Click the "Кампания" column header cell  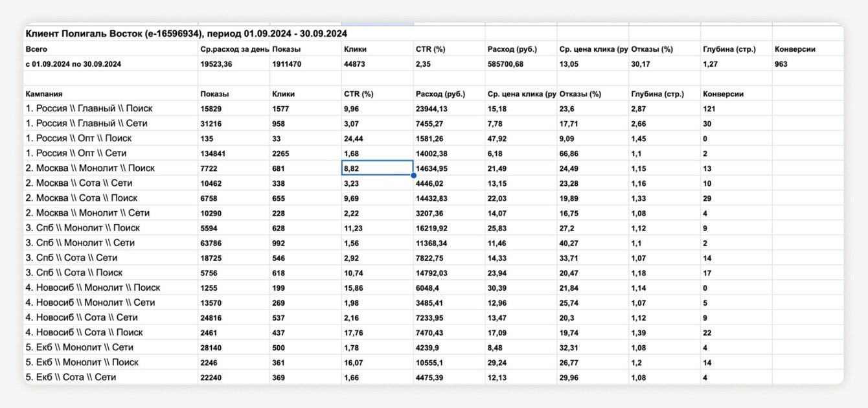pyautogui.click(x=44, y=94)
